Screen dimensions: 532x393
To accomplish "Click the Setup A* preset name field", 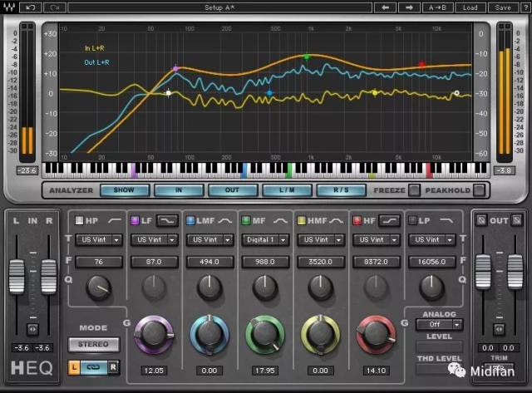I will 219,7.
